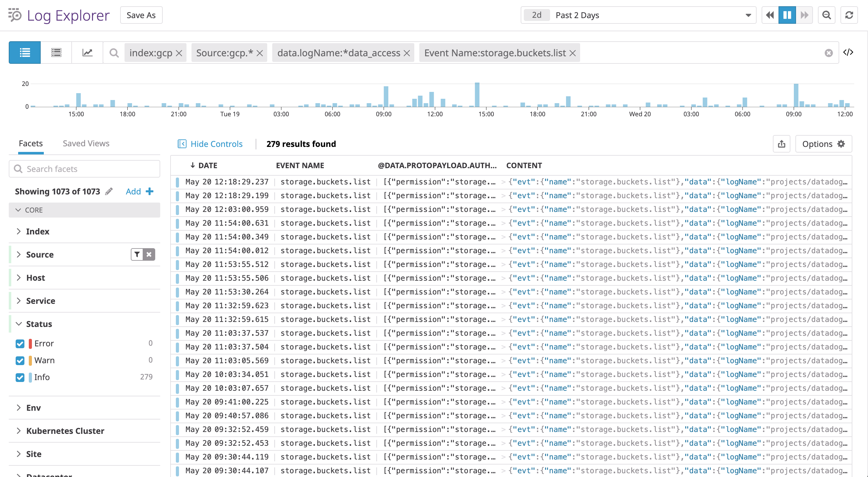The width and height of the screenshot is (868, 477).
Task: Click the </> query syntax icon
Action: [x=850, y=52]
